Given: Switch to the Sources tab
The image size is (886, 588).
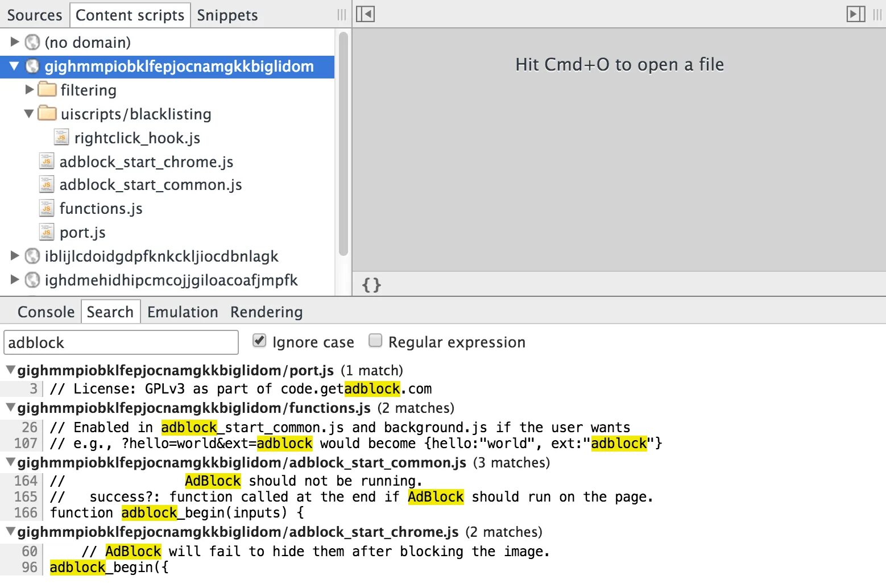Looking at the screenshot, I should [35, 15].
